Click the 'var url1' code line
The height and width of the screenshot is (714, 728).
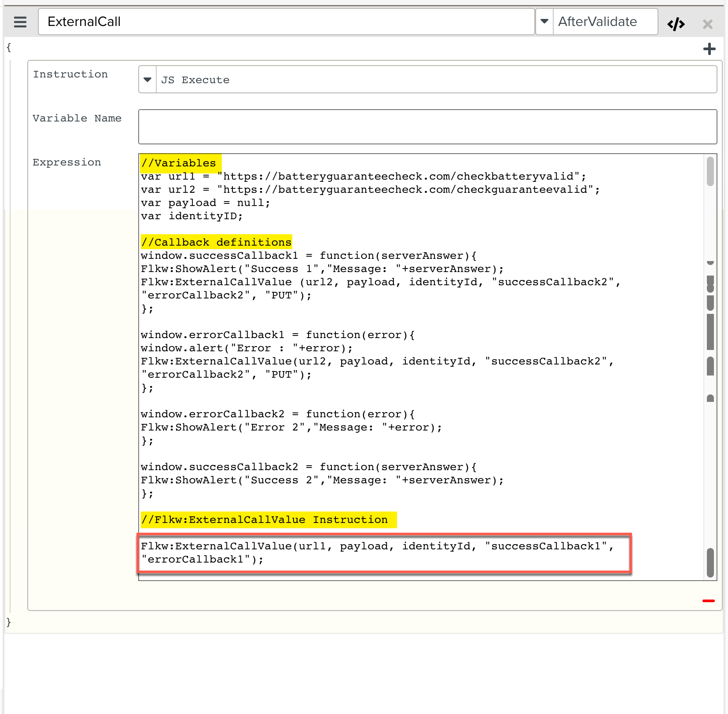coord(364,177)
